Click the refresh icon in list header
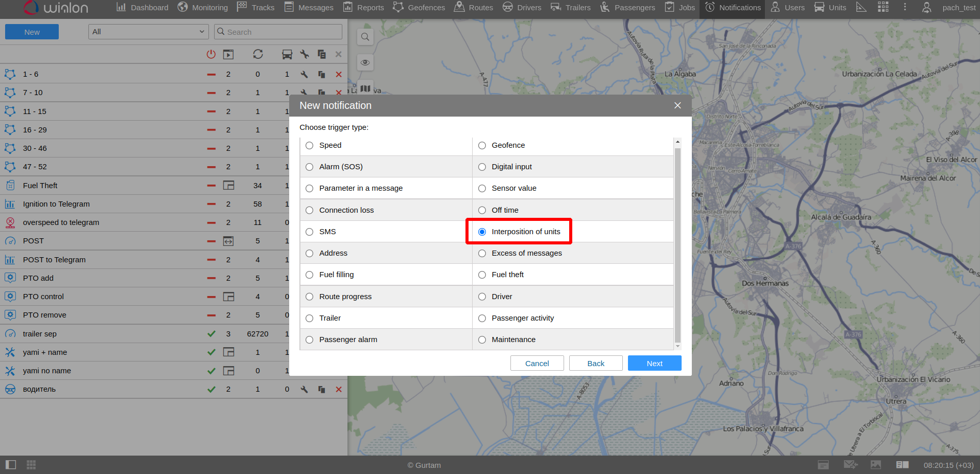The image size is (980, 474). (258, 54)
